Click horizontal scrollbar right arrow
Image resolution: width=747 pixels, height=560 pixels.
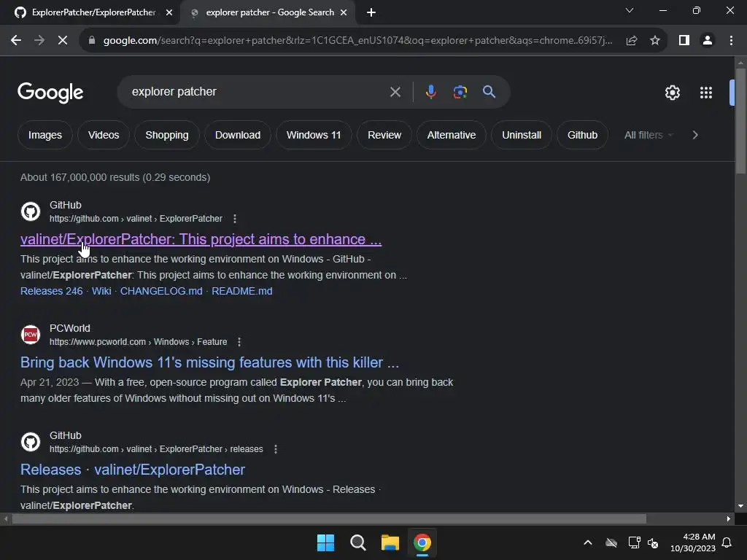click(x=729, y=519)
